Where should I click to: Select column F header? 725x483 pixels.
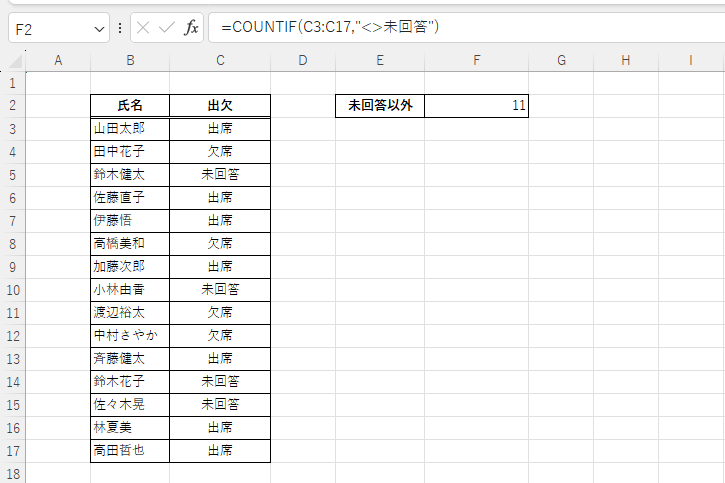coord(476,60)
